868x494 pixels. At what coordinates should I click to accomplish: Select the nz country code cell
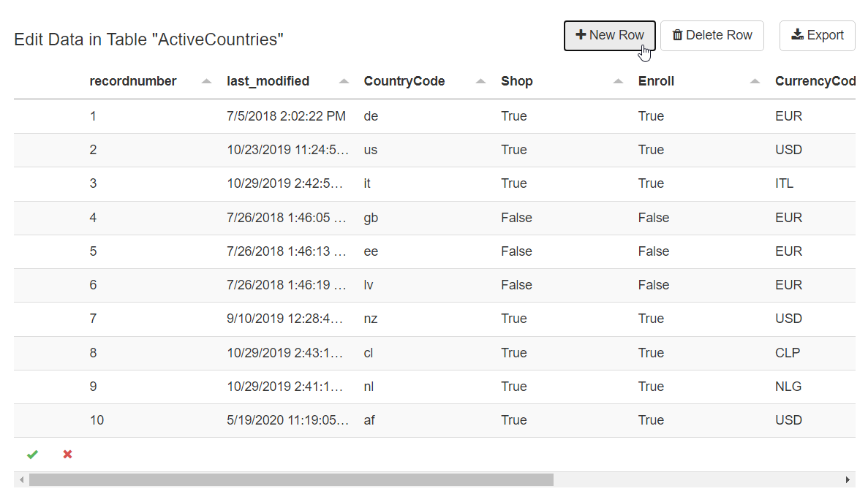371,319
